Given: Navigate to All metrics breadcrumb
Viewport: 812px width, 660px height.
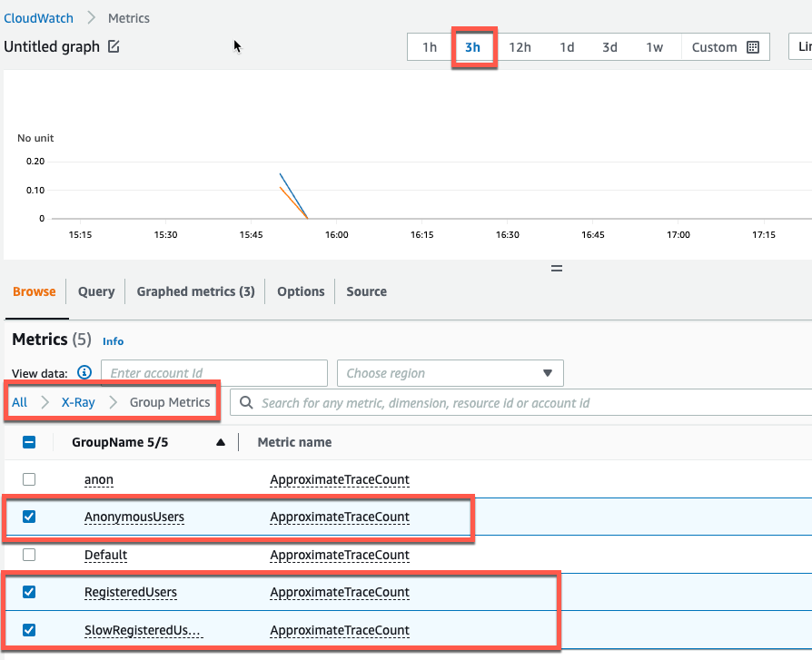Looking at the screenshot, I should coord(20,402).
